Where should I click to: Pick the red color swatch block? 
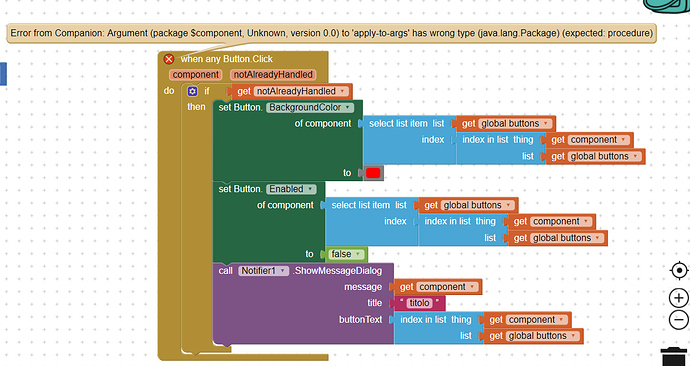tap(373, 173)
